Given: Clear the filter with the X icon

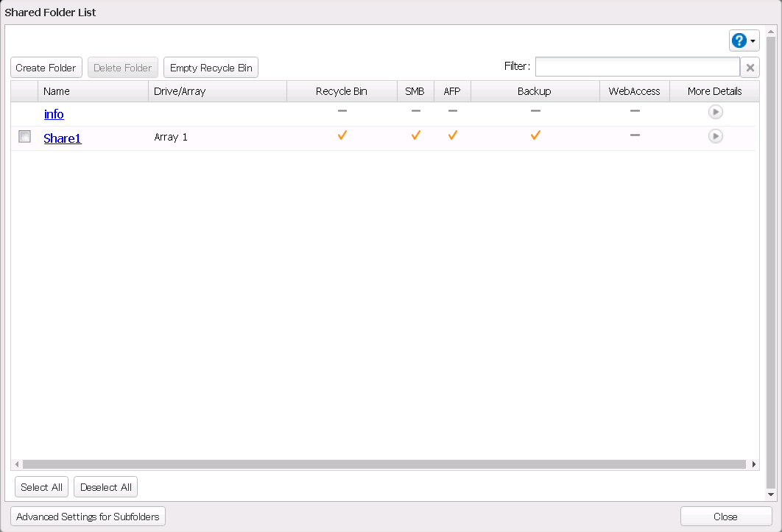Looking at the screenshot, I should [x=750, y=68].
